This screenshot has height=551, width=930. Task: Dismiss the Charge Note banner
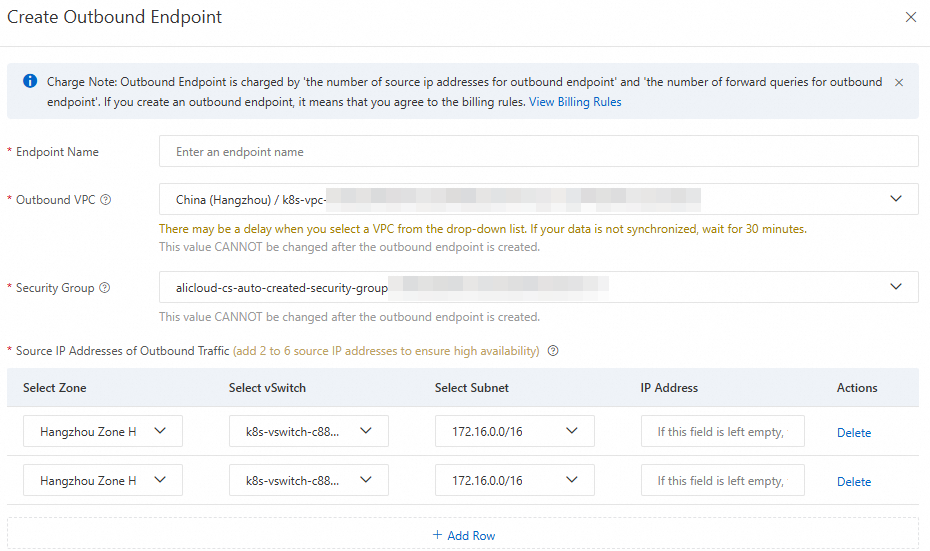pos(898,82)
